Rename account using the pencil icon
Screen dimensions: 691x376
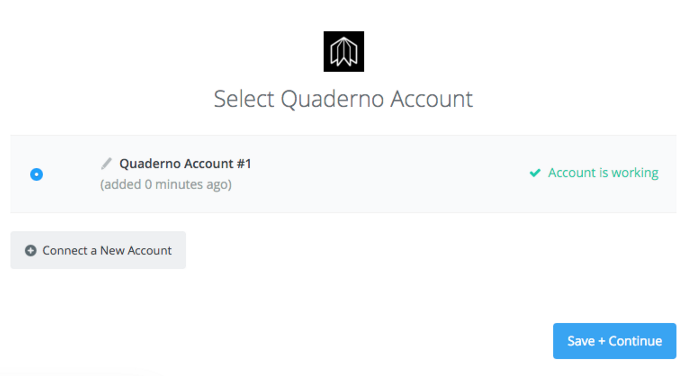pyautogui.click(x=106, y=164)
